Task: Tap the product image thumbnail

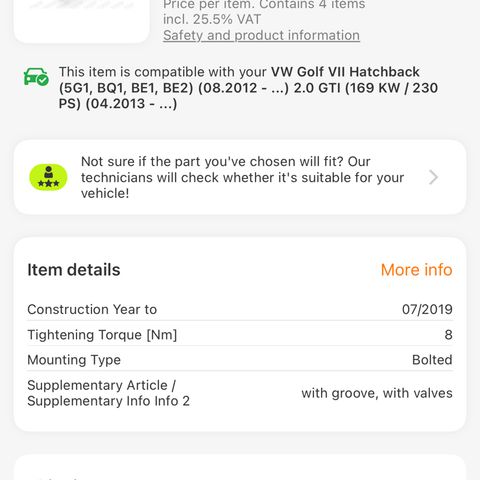Action: coord(82,21)
